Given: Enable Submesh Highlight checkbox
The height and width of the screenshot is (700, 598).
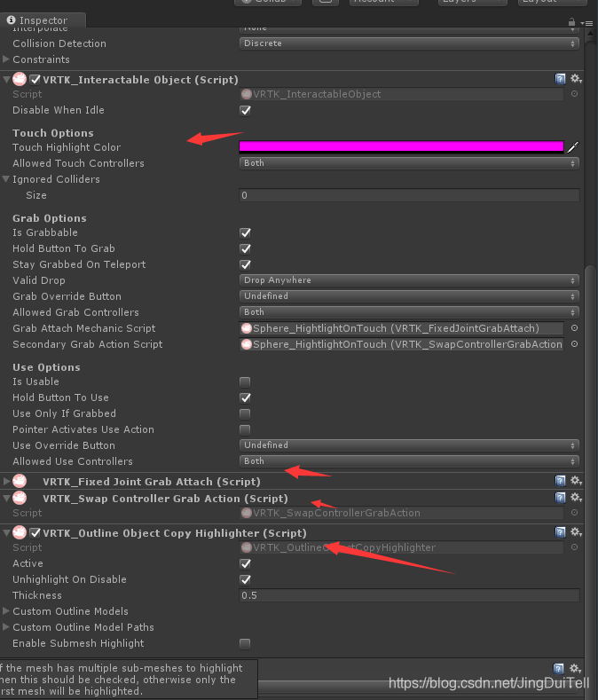Looking at the screenshot, I should 245,644.
